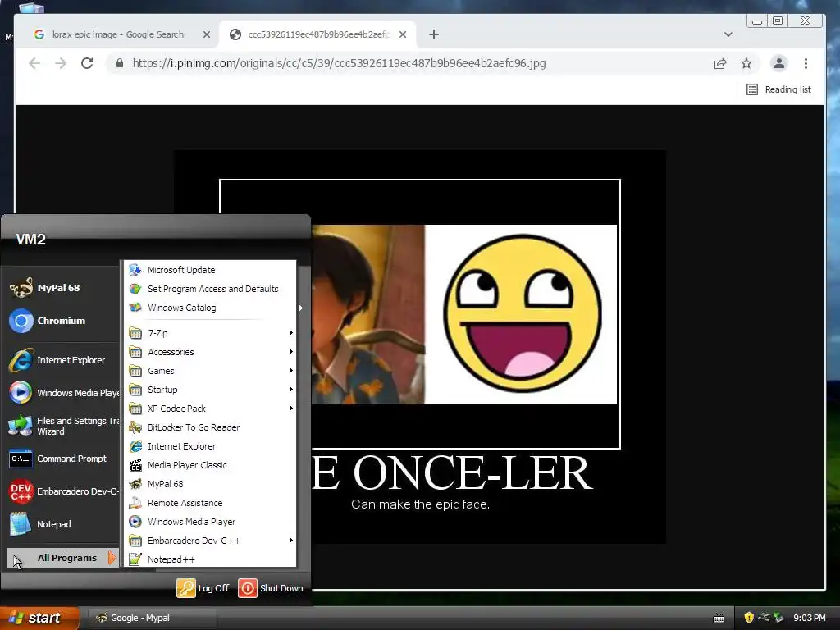
Task: Open MyPal 68 in All Programs list
Action: point(209,484)
